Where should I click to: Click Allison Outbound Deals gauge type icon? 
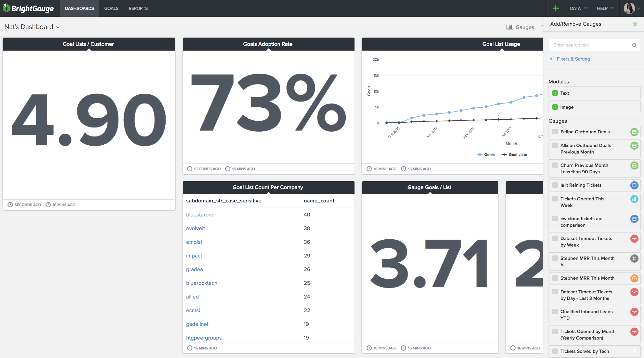click(x=634, y=146)
